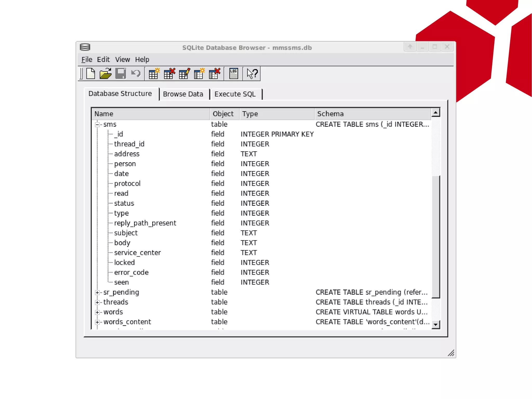Click the New Database toolbar icon
Image resolution: width=532 pixels, height=399 pixels.
(x=90, y=74)
